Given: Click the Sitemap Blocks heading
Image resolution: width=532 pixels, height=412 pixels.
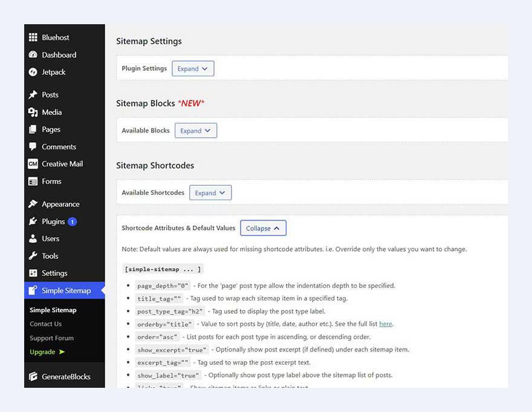Looking at the screenshot, I should [x=146, y=103].
